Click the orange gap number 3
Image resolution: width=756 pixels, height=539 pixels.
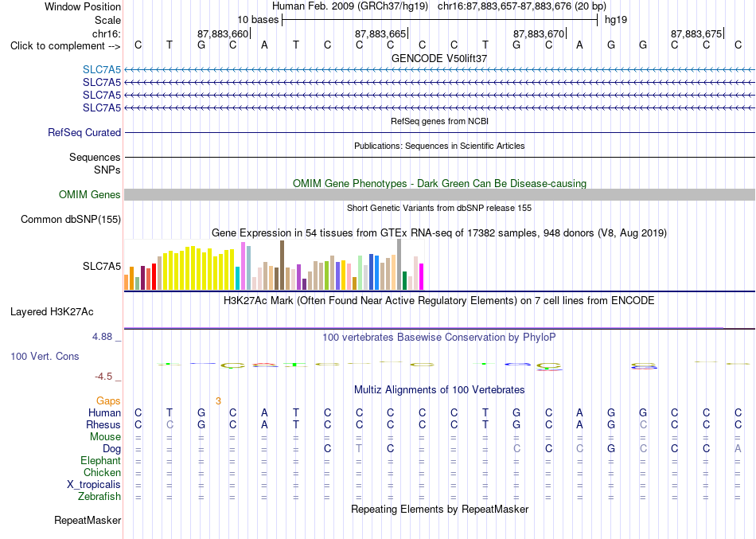218,401
